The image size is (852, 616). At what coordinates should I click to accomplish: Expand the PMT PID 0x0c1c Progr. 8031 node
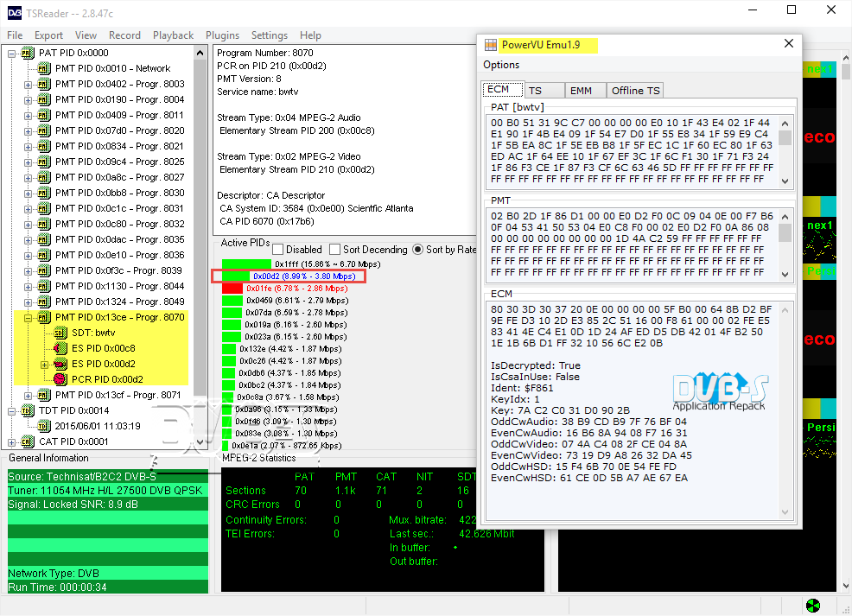[x=28, y=209]
